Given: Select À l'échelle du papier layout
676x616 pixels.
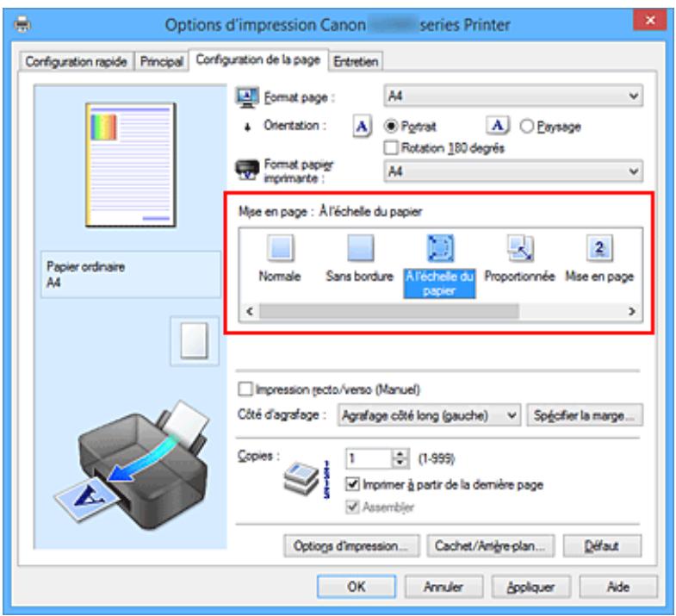Looking at the screenshot, I should (440, 265).
